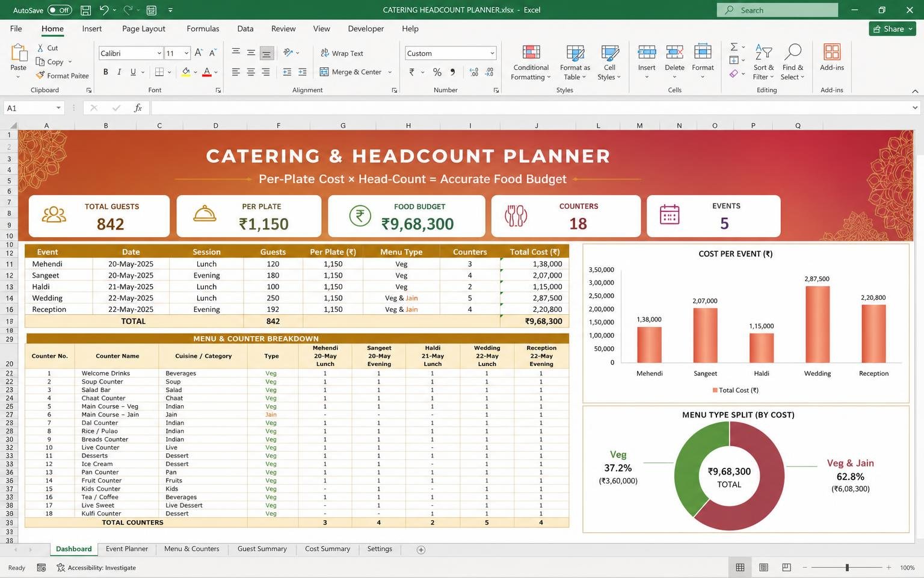Toggle AutoSave switch
The width and height of the screenshot is (924, 578).
click(60, 10)
